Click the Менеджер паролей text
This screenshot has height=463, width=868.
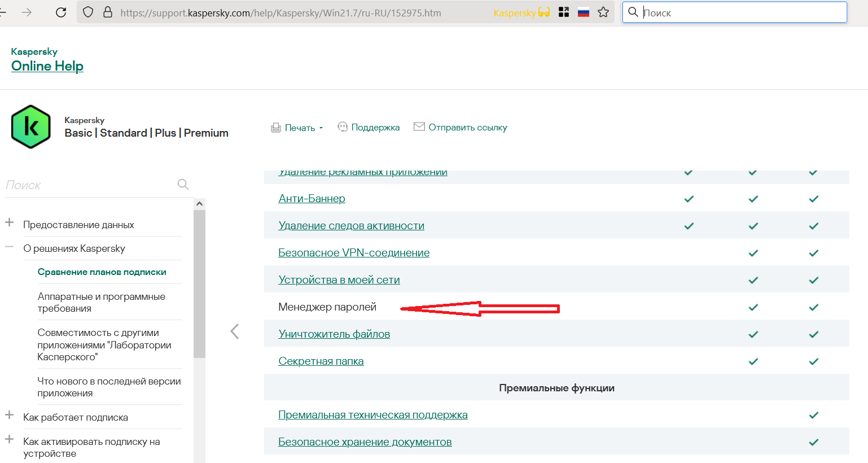327,307
